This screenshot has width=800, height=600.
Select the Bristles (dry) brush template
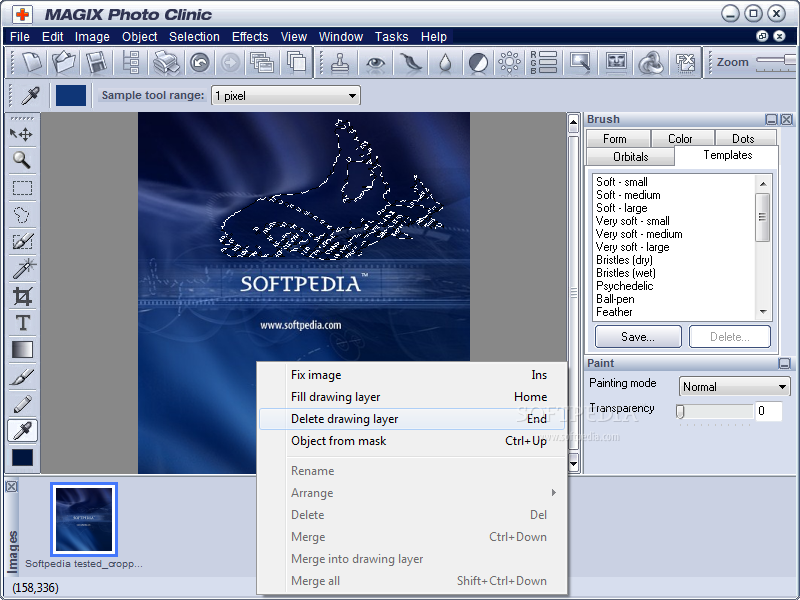pyautogui.click(x=624, y=260)
